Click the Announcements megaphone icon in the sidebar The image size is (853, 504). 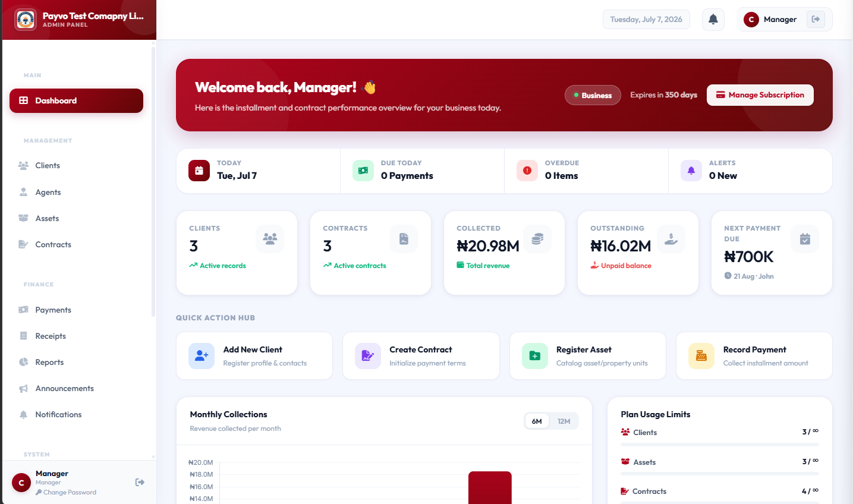tap(23, 389)
